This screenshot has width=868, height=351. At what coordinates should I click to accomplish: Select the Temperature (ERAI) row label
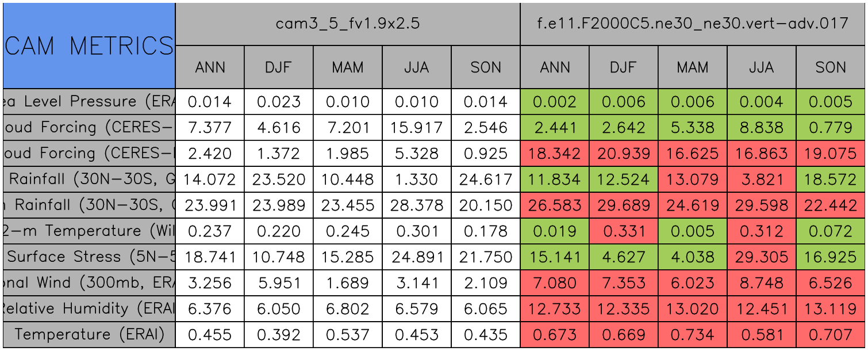coord(89,334)
